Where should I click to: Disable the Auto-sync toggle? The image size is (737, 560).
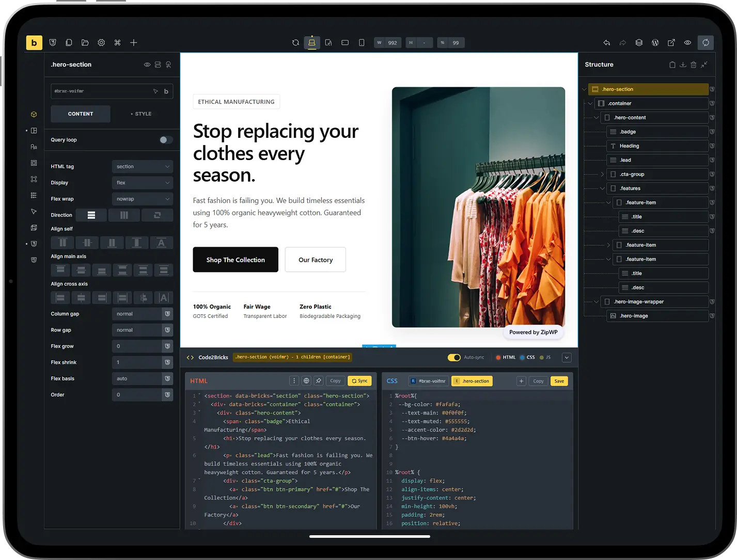pos(454,357)
